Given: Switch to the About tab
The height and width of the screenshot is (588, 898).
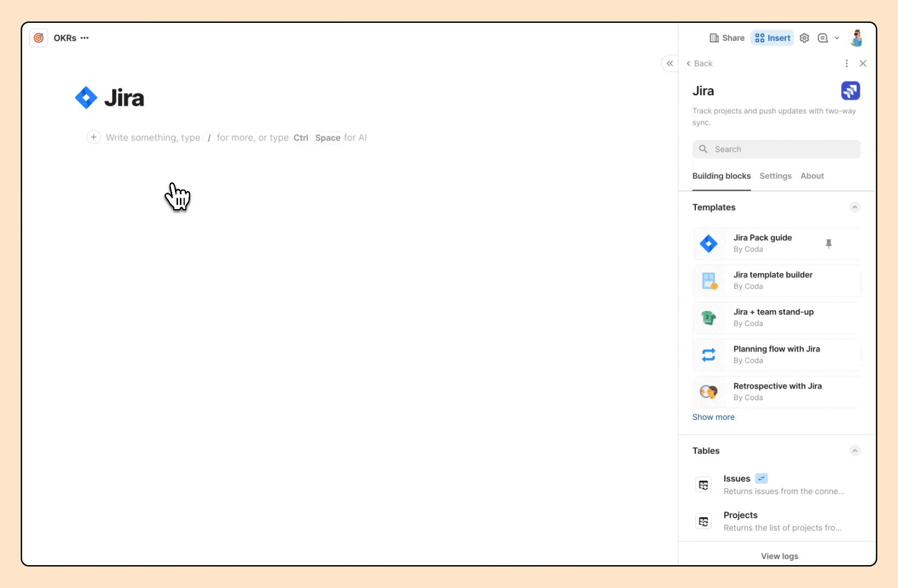Looking at the screenshot, I should 812,176.
